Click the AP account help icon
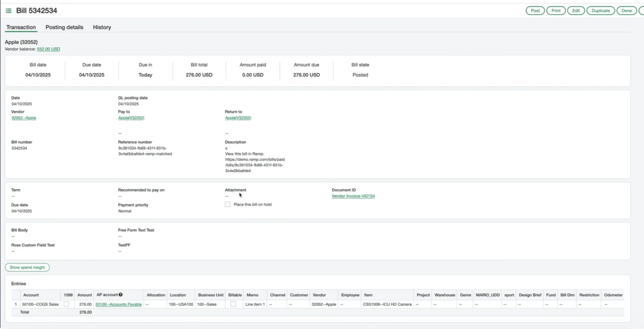644x334 pixels. (121, 295)
